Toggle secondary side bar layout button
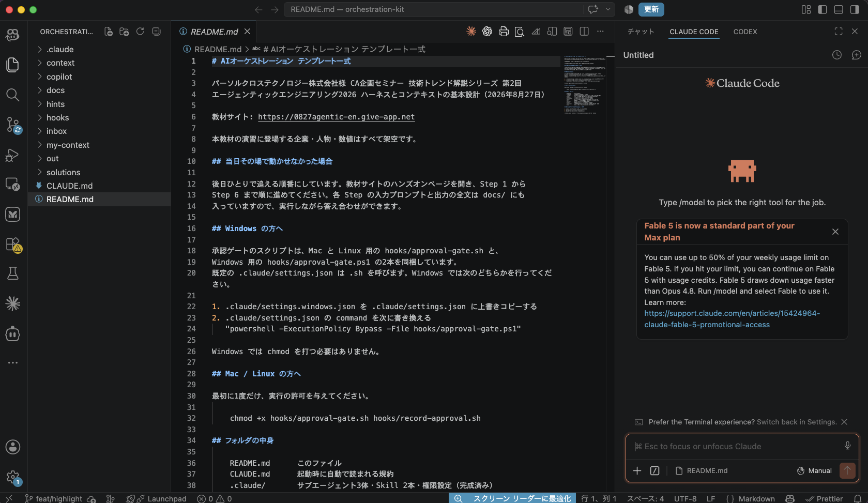This screenshot has height=503, width=868. click(855, 9)
